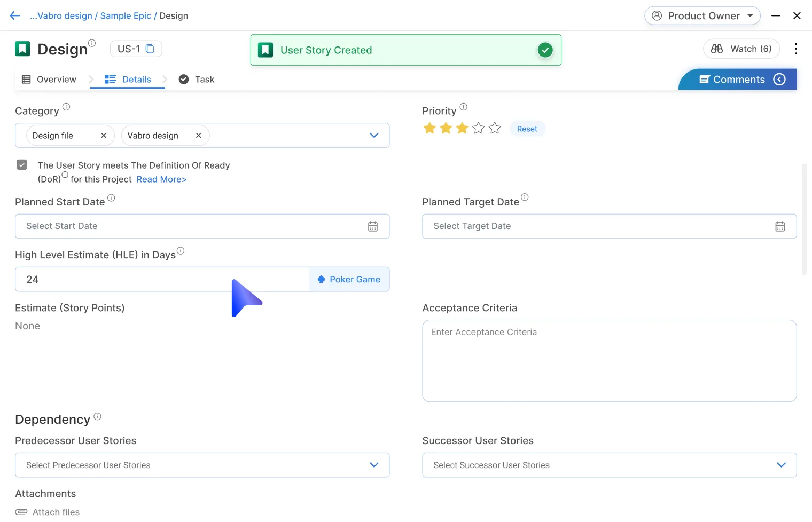This screenshot has width=812, height=522.
Task: Open Predecessor User Stories dropdown
Action: coord(374,465)
